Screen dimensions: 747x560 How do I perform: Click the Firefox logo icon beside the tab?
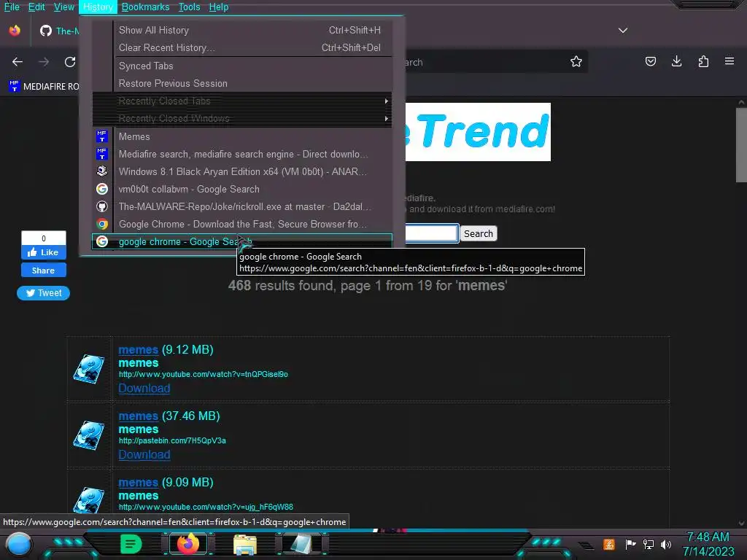pyautogui.click(x=15, y=31)
